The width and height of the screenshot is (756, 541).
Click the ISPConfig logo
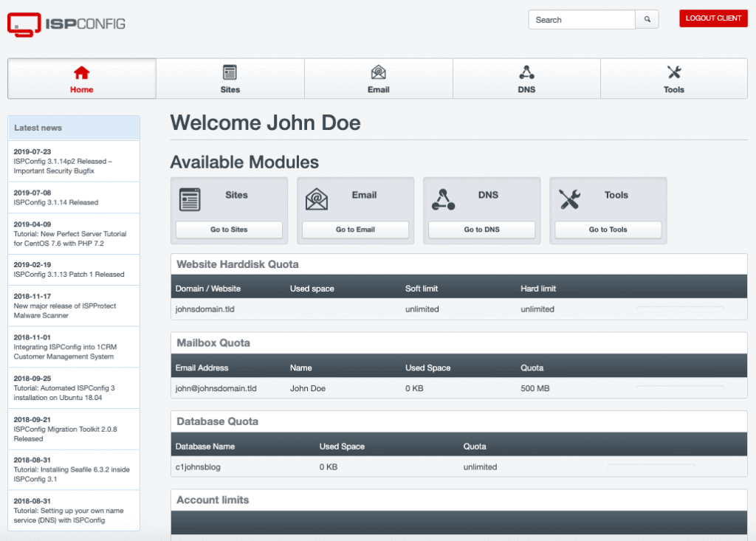tap(66, 24)
